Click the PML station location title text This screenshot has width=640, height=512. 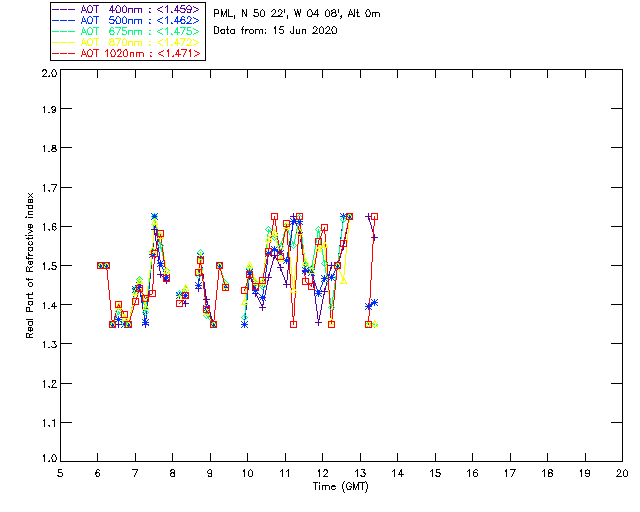(297, 13)
